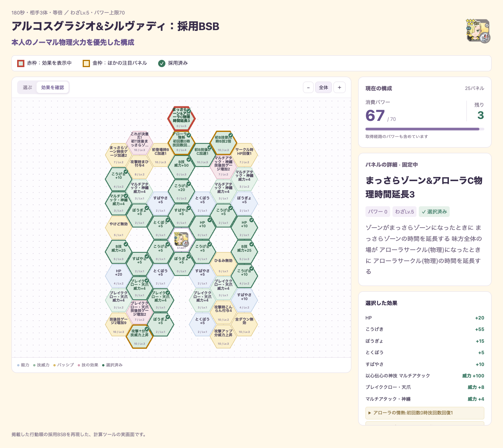
Task: Click the 選択済み tag in panel details
Action: point(434,212)
